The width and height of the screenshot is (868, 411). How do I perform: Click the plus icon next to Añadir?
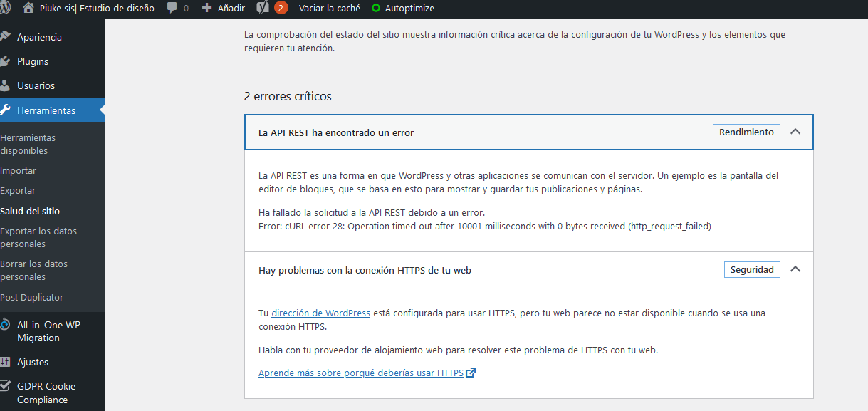[207, 9]
